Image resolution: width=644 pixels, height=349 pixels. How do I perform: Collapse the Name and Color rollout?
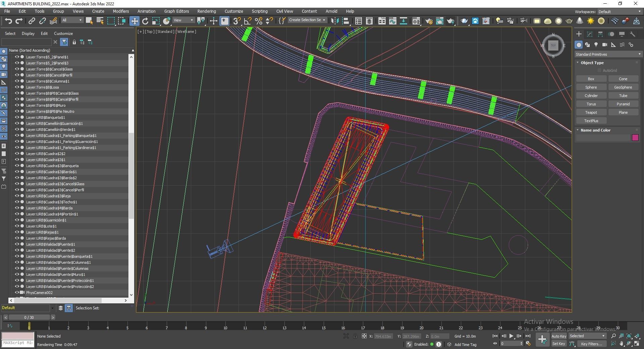click(x=595, y=130)
